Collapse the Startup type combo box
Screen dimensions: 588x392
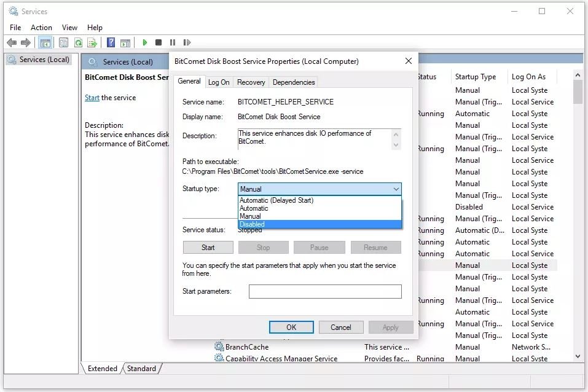coord(396,189)
